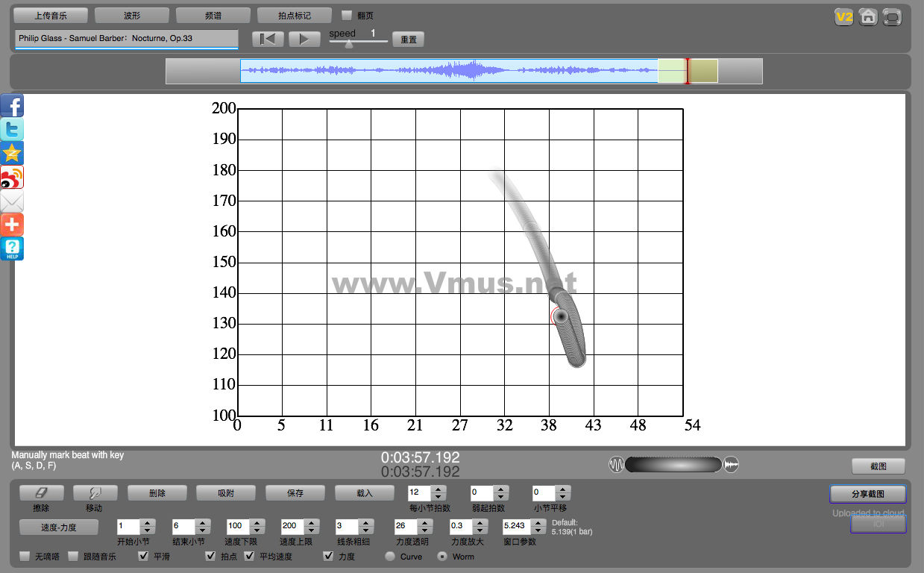
Task: Uncheck the 平滑 smoothing checkbox
Action: [x=144, y=557]
